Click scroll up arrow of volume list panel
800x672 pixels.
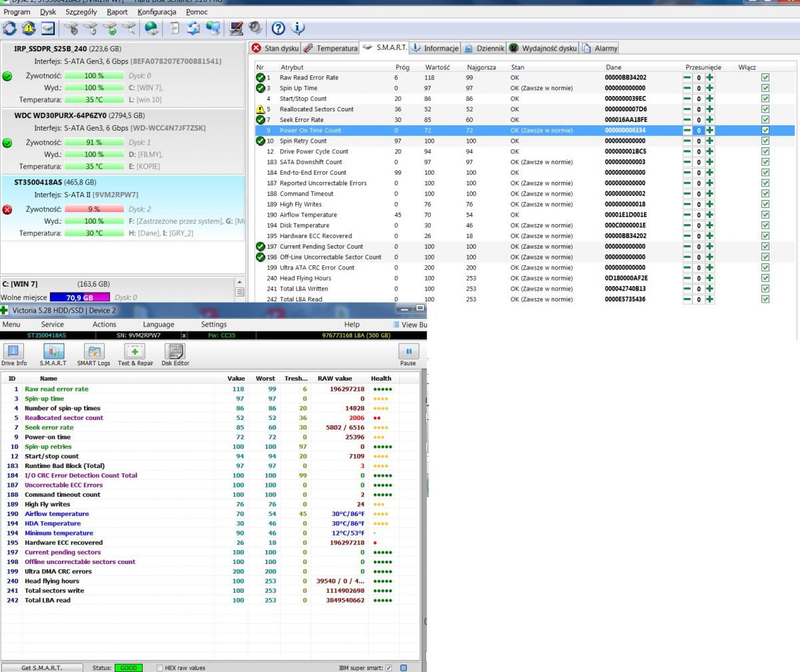click(240, 283)
